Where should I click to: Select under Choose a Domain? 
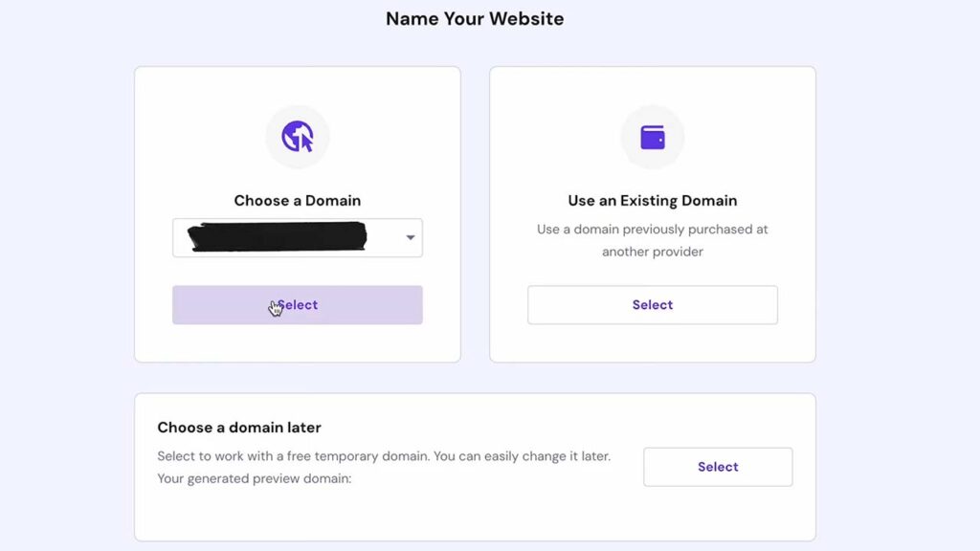[298, 305]
